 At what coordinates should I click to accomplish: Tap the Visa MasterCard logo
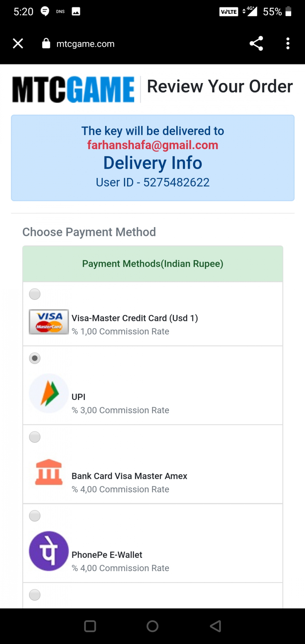coord(49,322)
